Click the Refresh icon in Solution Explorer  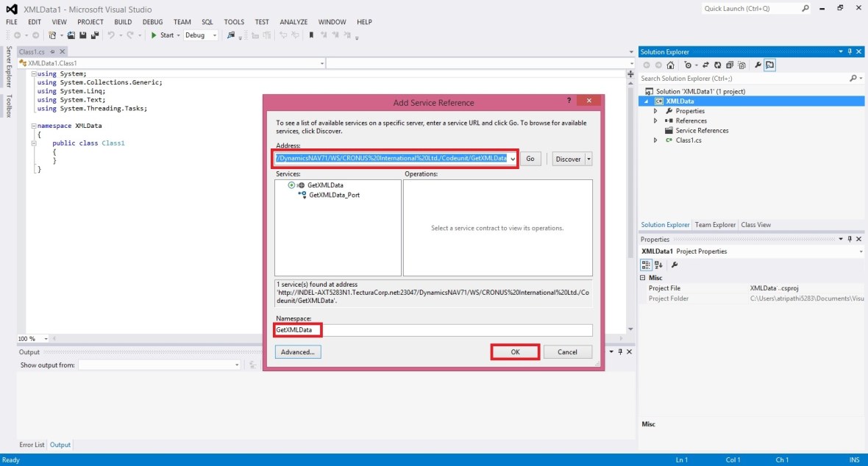[x=717, y=65]
